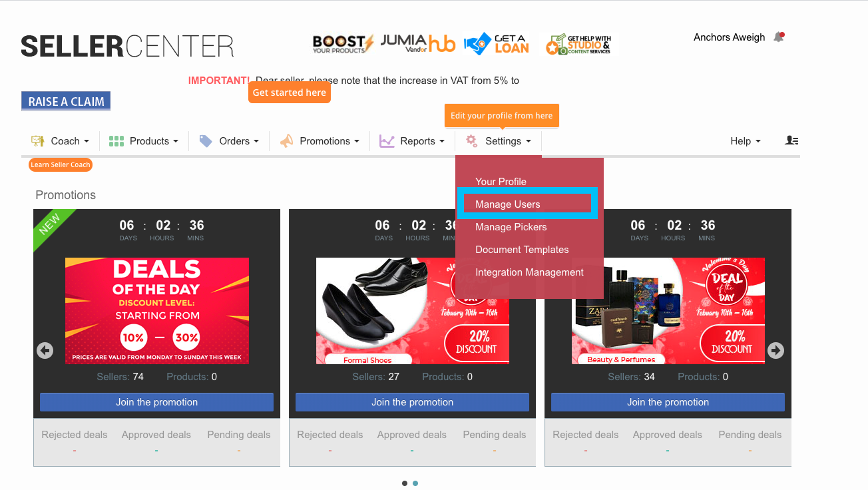868x490 pixels.
Task: Go to next promotion with right arrow
Action: [x=775, y=350]
